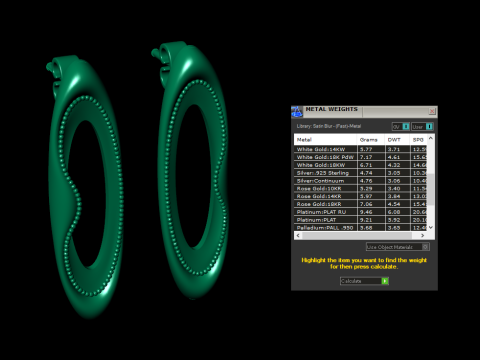The width and height of the screenshot is (480, 360).
Task: Click the Metal Weights scale icon
Action: click(x=297, y=112)
